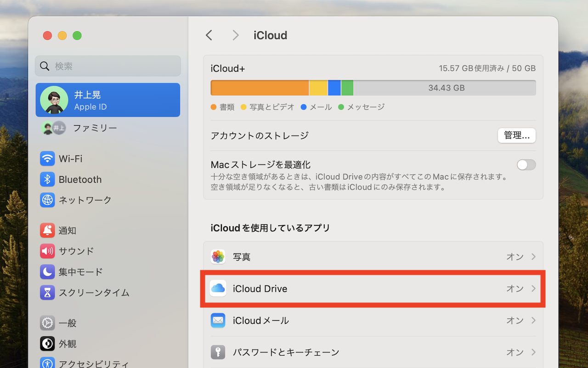Expand 写真 row chevron
The image size is (588, 368).
(x=533, y=257)
